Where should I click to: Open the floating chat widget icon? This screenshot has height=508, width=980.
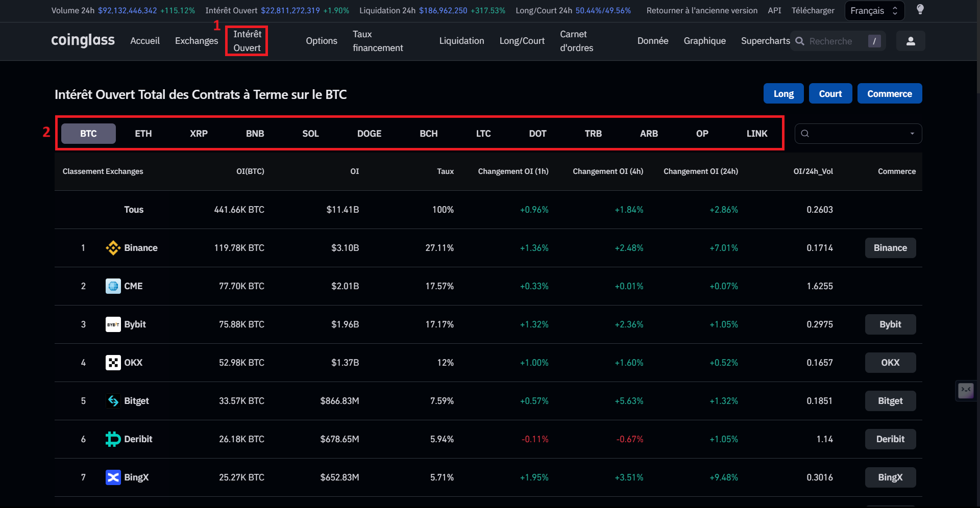pyautogui.click(x=966, y=391)
